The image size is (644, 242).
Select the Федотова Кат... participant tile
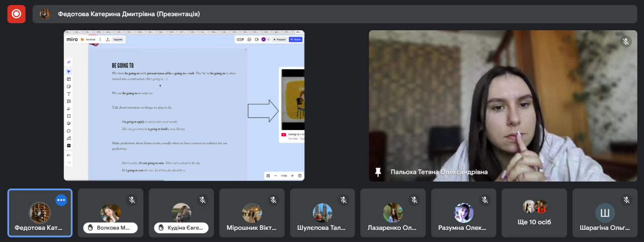[x=40, y=213]
